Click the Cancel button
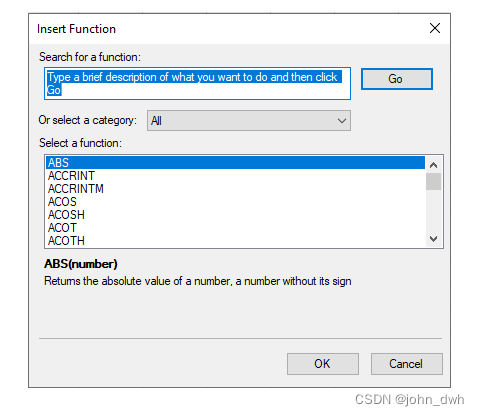This screenshot has width=479, height=416. coord(407,364)
